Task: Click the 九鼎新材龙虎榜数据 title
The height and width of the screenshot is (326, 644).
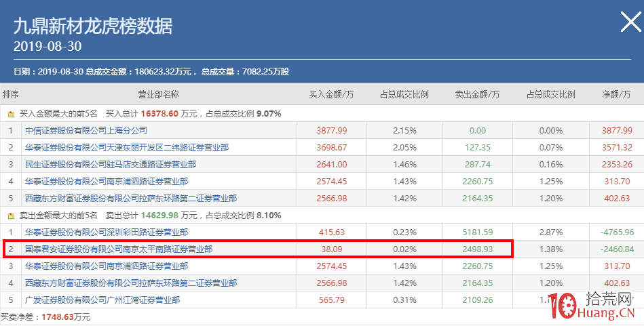Action: coord(93,26)
